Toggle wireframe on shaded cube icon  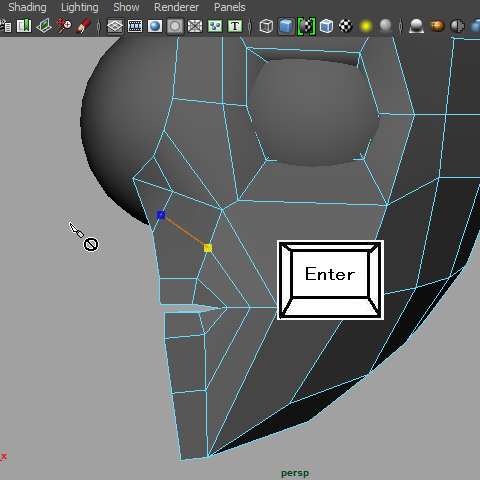point(326,26)
